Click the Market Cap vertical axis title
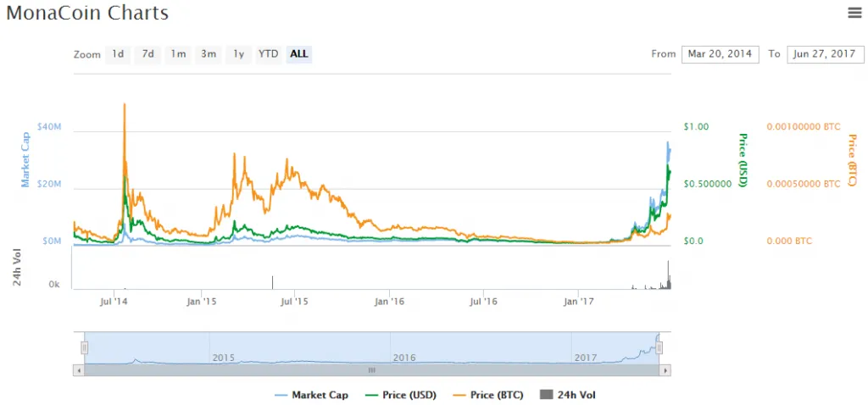The width and height of the screenshot is (868, 405). [x=25, y=159]
